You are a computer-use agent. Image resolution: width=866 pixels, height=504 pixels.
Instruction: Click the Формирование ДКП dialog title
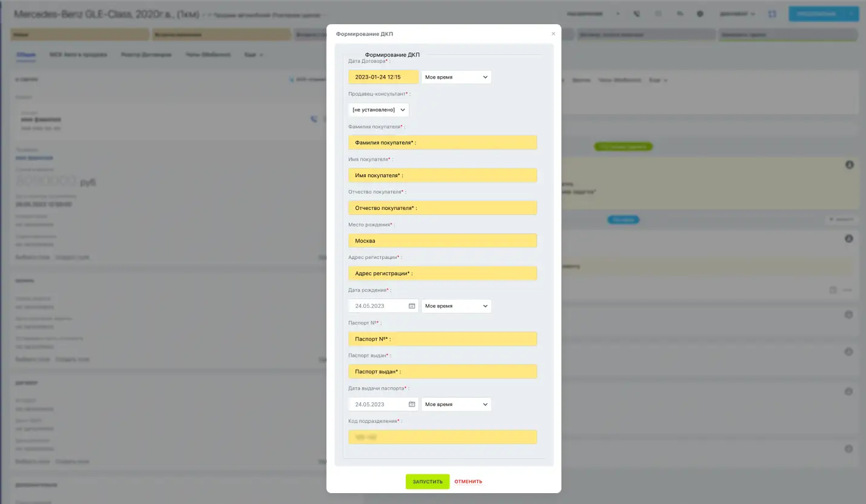point(365,34)
